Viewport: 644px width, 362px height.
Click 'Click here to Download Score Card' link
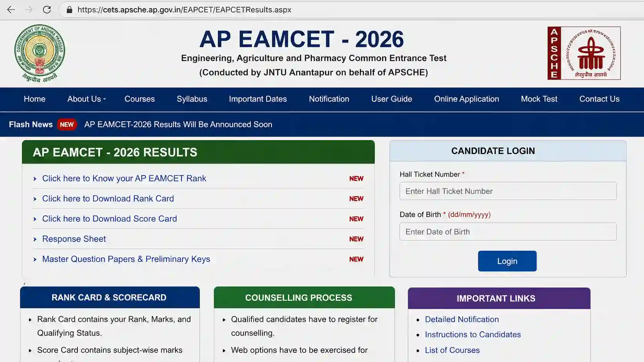tap(109, 219)
